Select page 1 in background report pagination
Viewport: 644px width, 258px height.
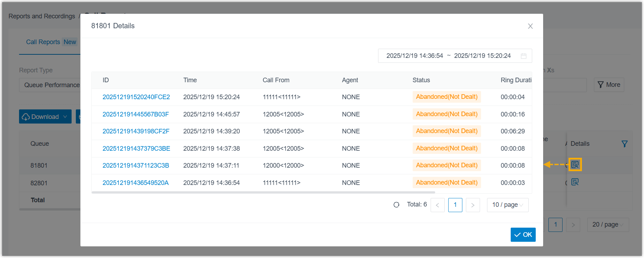pos(555,225)
